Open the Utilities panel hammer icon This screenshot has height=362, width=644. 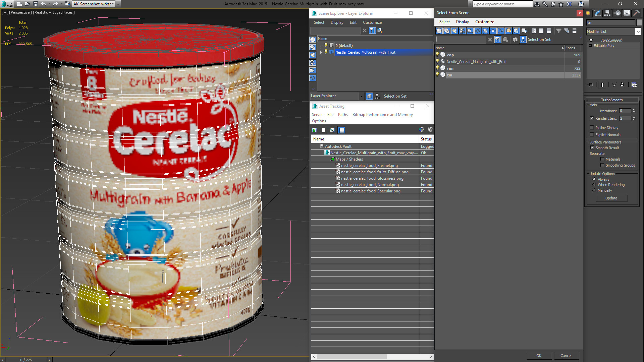[636, 13]
